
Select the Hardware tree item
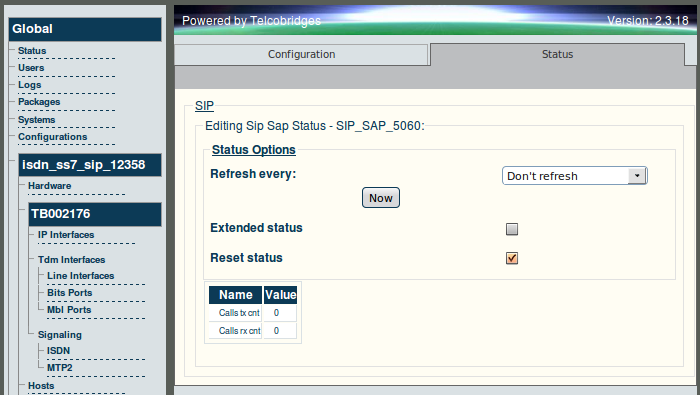click(x=50, y=186)
